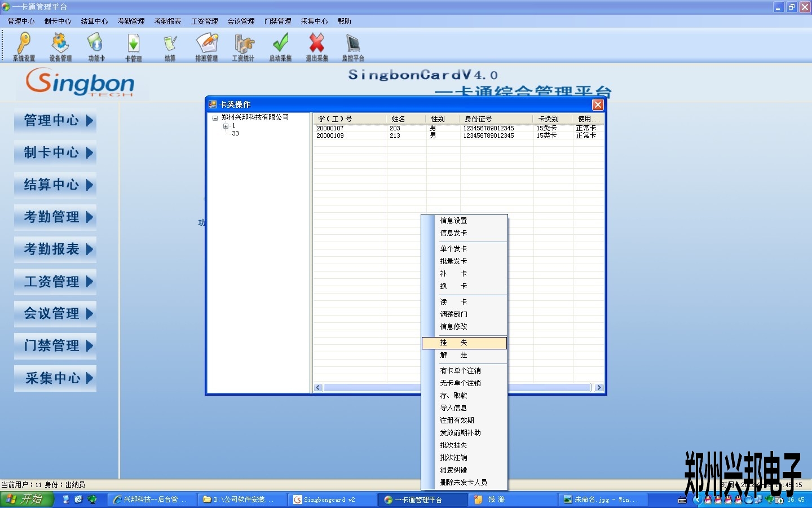The height and width of the screenshot is (508, 812).
Task: Expand tree node 1 under 郑州兴邦科技有限公司
Action: click(x=226, y=126)
